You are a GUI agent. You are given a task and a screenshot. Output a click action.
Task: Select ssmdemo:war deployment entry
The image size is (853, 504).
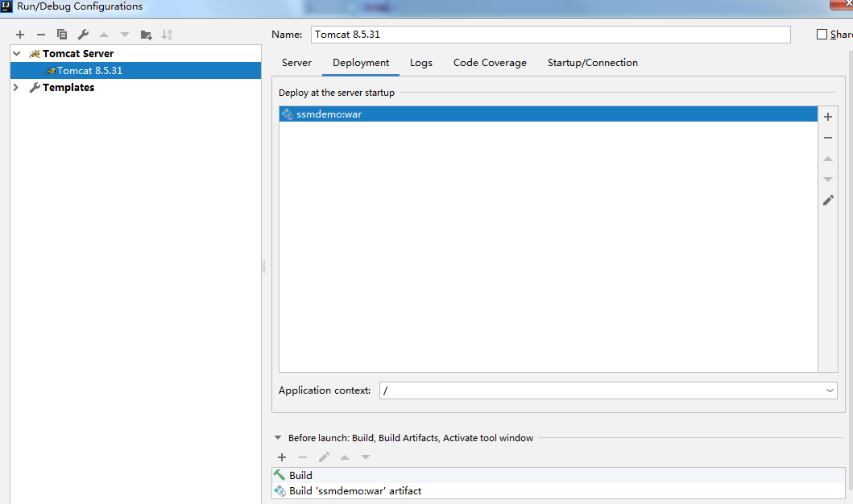[x=549, y=114]
